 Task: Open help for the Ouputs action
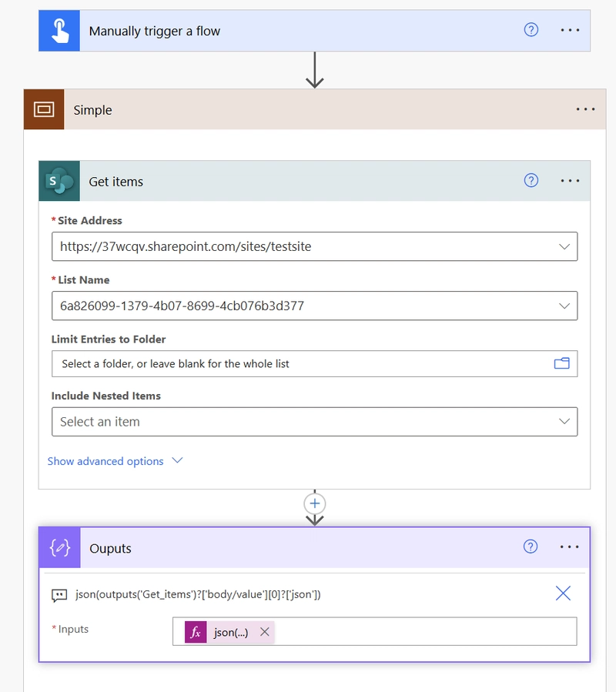(531, 547)
